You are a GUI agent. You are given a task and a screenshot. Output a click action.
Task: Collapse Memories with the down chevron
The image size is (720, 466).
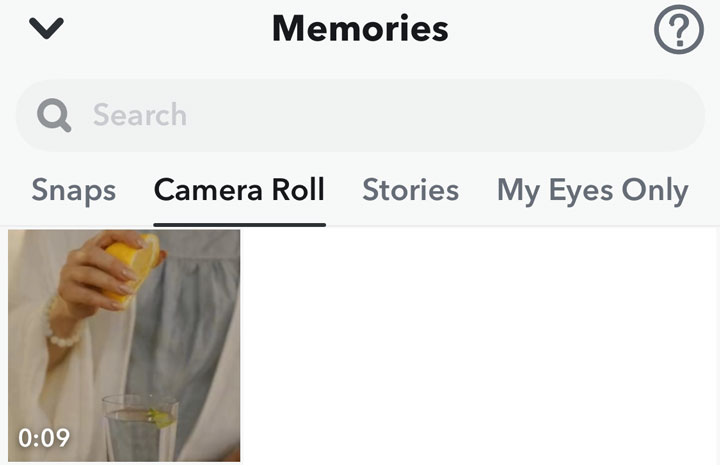point(46,28)
